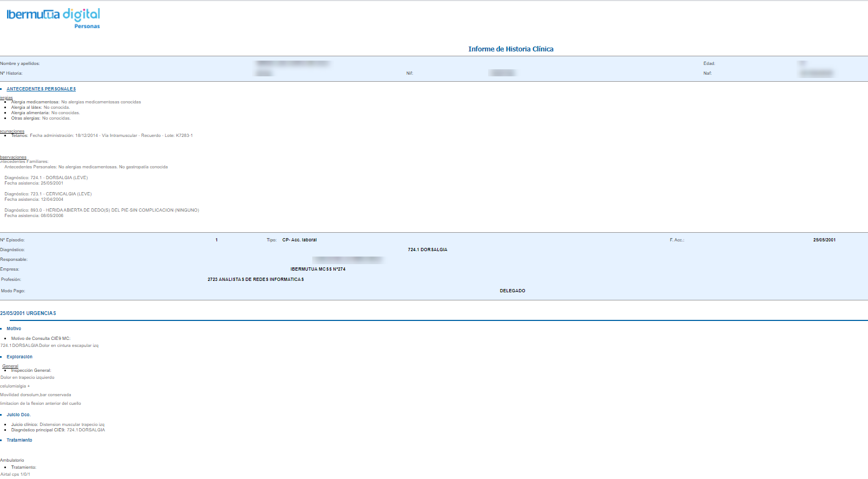Click the Ibermutua digital Personas logo
The width and height of the screenshot is (868, 479).
click(x=53, y=17)
